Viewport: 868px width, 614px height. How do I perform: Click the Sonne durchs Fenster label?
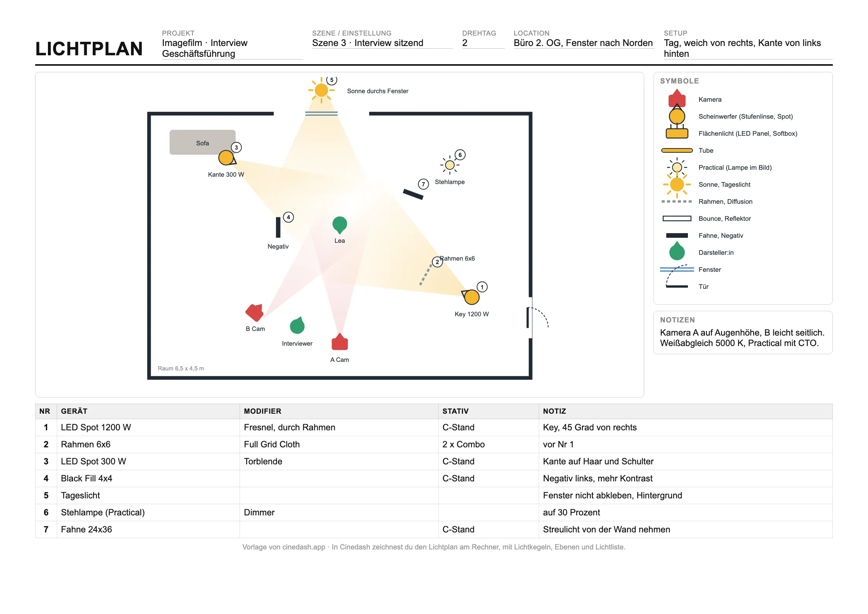point(378,91)
